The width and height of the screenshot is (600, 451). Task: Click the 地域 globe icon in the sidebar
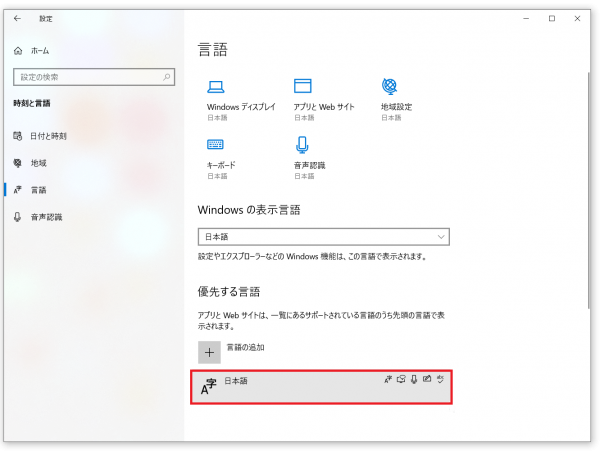pyautogui.click(x=18, y=163)
